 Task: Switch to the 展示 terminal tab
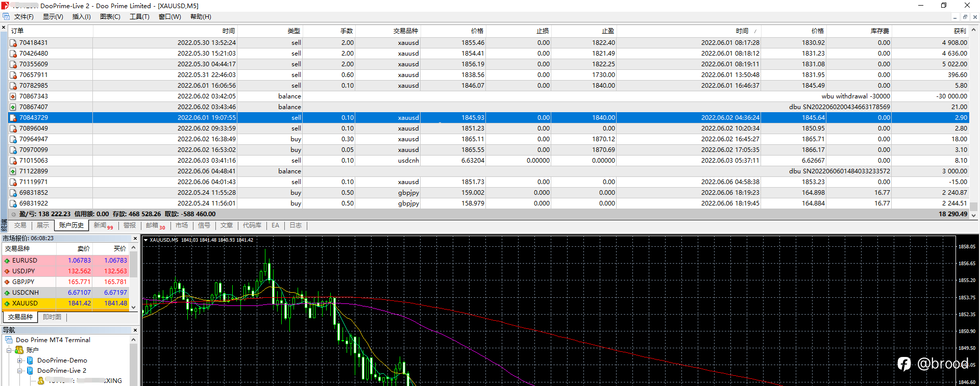43,225
